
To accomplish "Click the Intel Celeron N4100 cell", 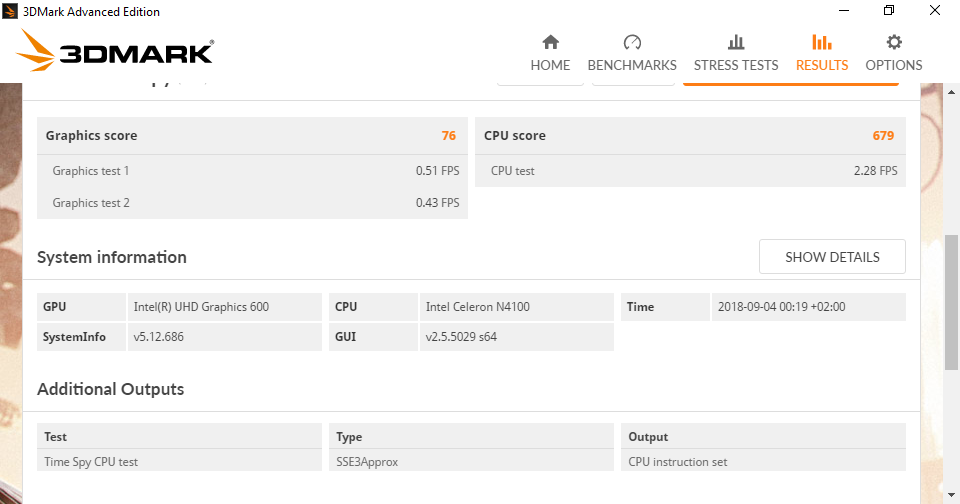I will (x=517, y=307).
